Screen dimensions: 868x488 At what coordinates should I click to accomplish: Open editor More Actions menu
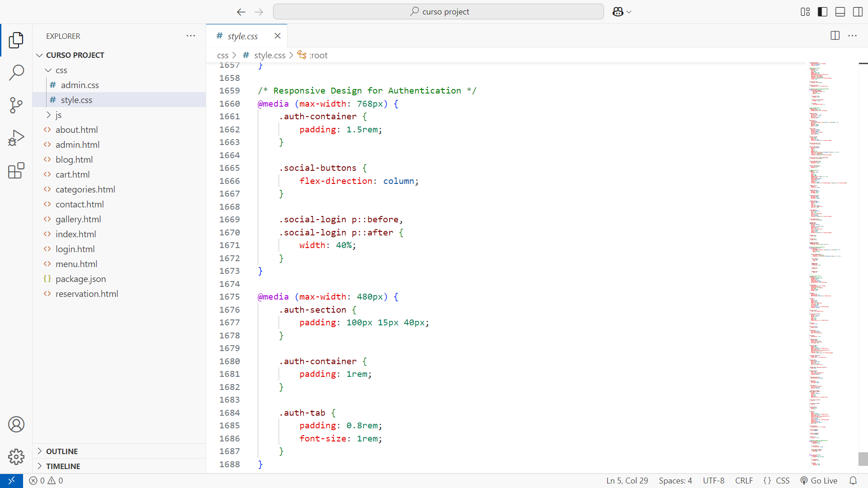click(x=853, y=36)
